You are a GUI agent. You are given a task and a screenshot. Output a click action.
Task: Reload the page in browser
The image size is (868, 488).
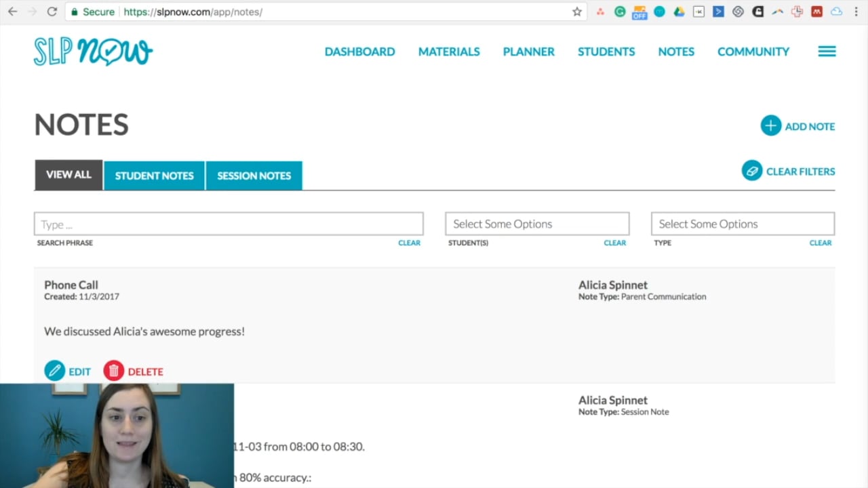coord(52,12)
